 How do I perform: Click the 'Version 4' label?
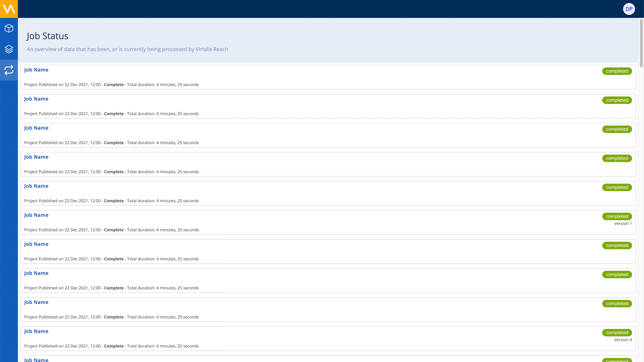pyautogui.click(x=623, y=340)
